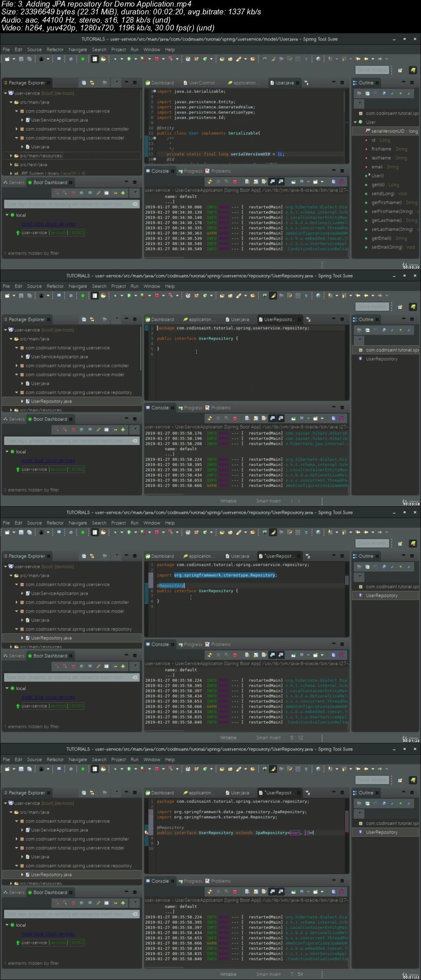Switch to Progress tab in 00:00:58 frame
Image resolution: width=421 pixels, height=980 pixels.
tap(190, 408)
